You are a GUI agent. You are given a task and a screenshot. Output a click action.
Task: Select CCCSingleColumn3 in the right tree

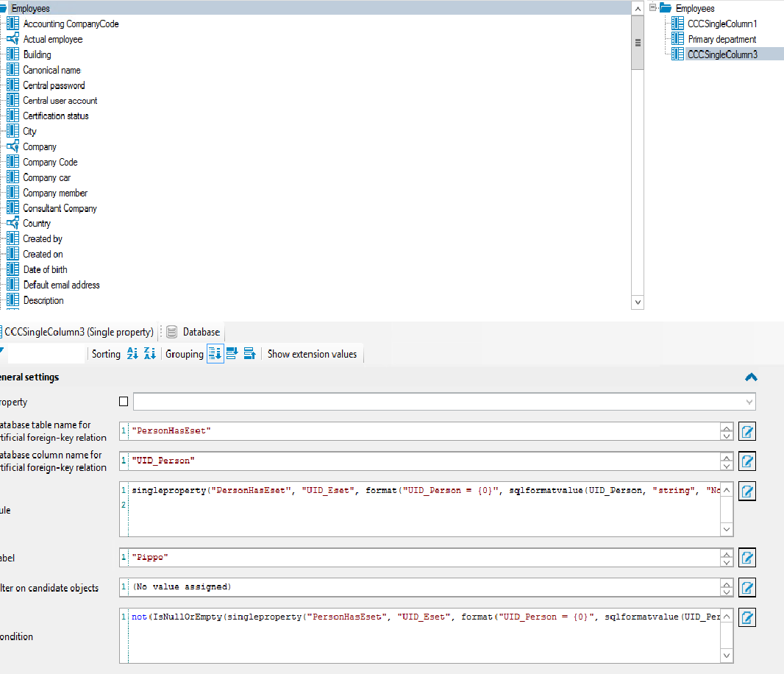pos(722,54)
